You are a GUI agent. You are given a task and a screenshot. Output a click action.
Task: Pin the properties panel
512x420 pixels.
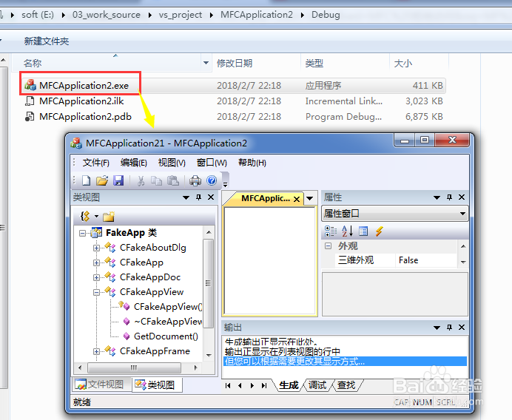pos(449,197)
